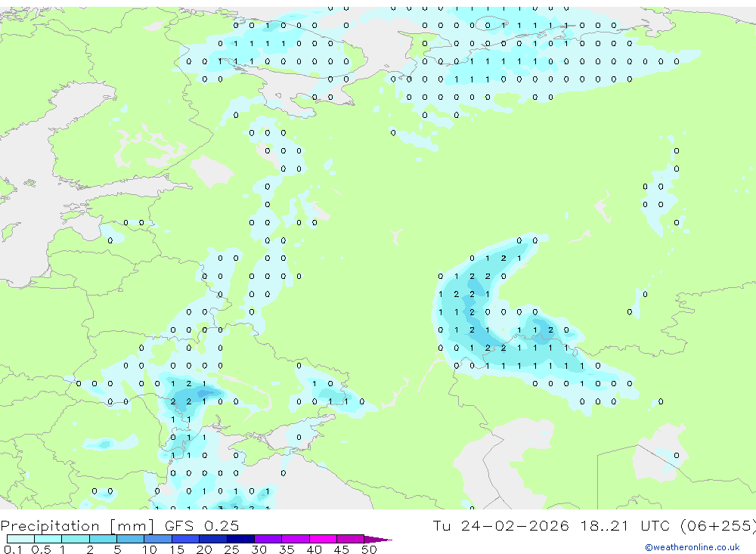Click the 'Tu 24-02-2026' date text

[x=500, y=525]
